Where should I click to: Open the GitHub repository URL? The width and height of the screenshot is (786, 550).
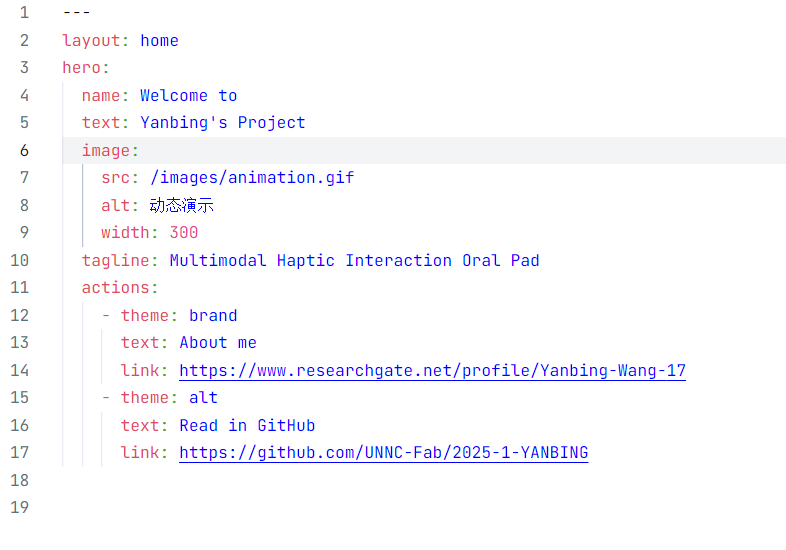383,452
